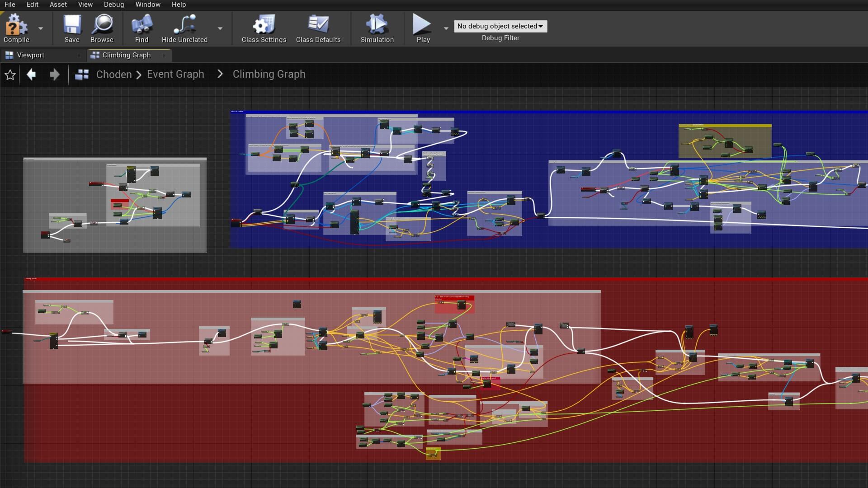Go to Choden breadcrumb
Viewport: 868px width, 488px height.
click(114, 74)
